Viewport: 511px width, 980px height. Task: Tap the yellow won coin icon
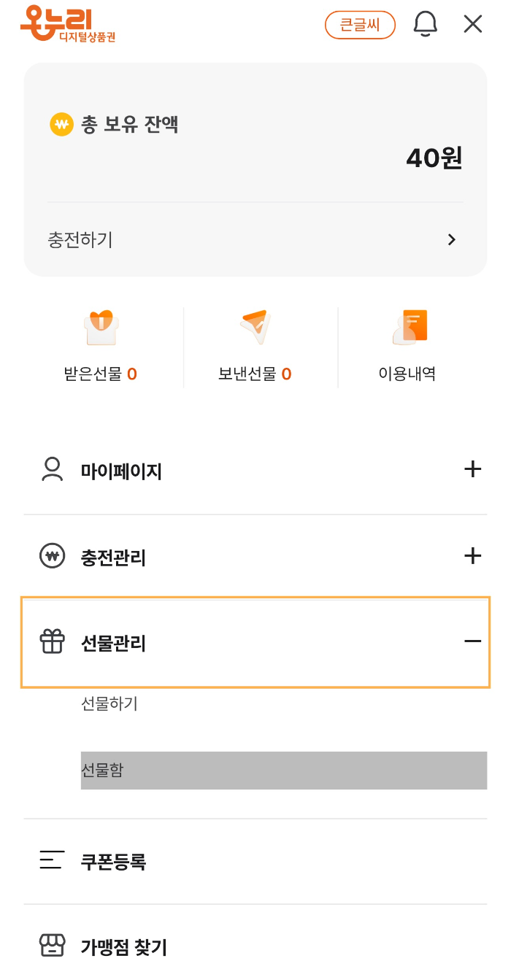(61, 124)
